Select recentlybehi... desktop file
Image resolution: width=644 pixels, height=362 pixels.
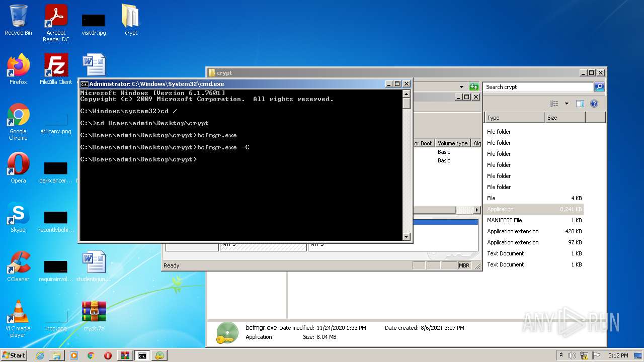pos(56,221)
